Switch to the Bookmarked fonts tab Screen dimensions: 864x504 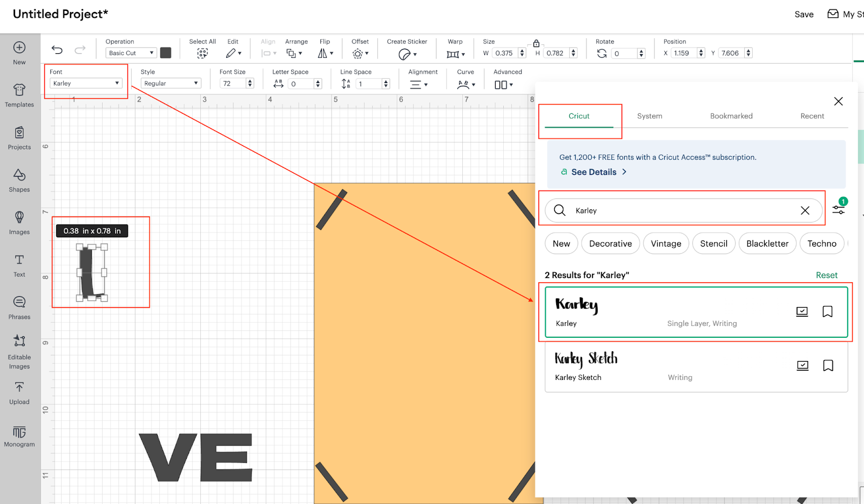coord(731,116)
